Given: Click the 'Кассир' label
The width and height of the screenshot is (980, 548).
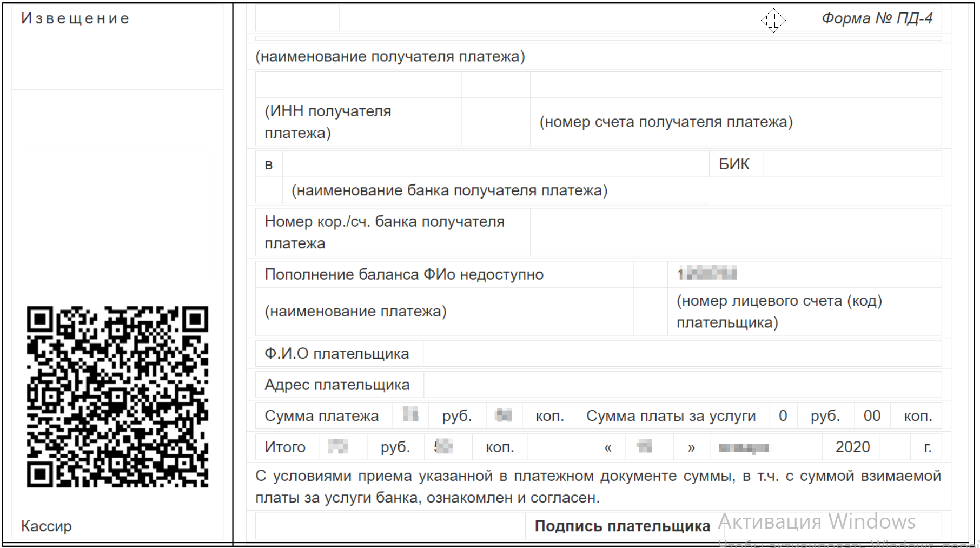Looking at the screenshot, I should coord(47,526).
